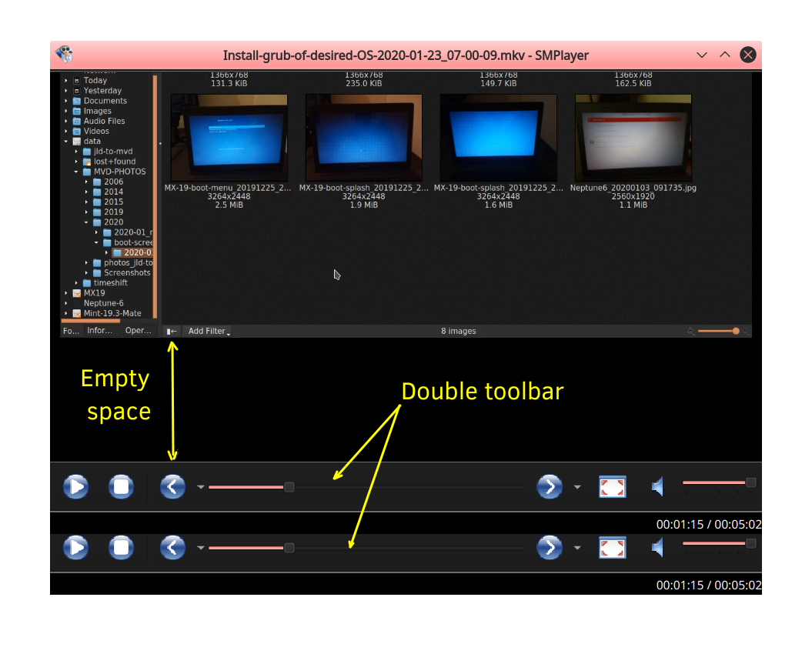Click the upper seek bar track

tap(400, 487)
